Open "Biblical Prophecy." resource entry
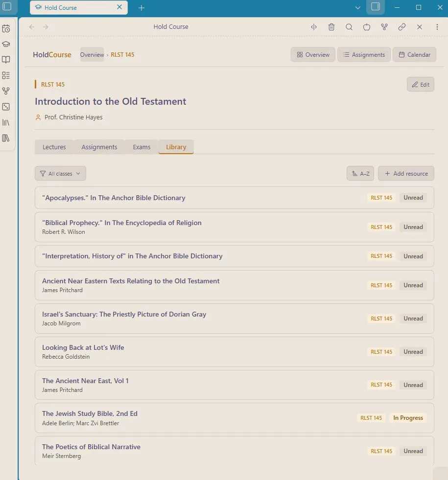 tap(234, 227)
